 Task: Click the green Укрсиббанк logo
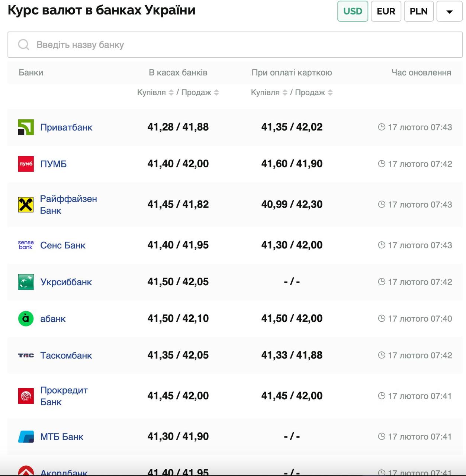tap(26, 282)
